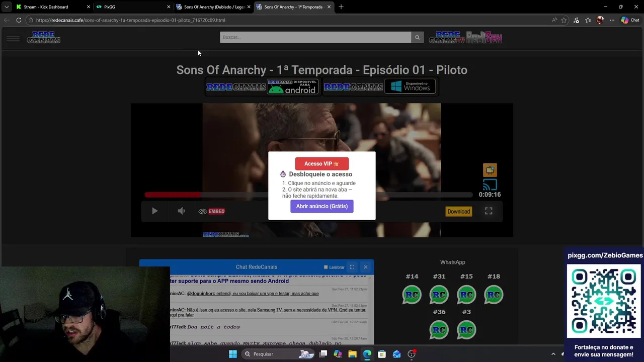This screenshot has height=362, width=644.
Task: Close the Chat RedeCanais panel
Action: click(x=366, y=267)
